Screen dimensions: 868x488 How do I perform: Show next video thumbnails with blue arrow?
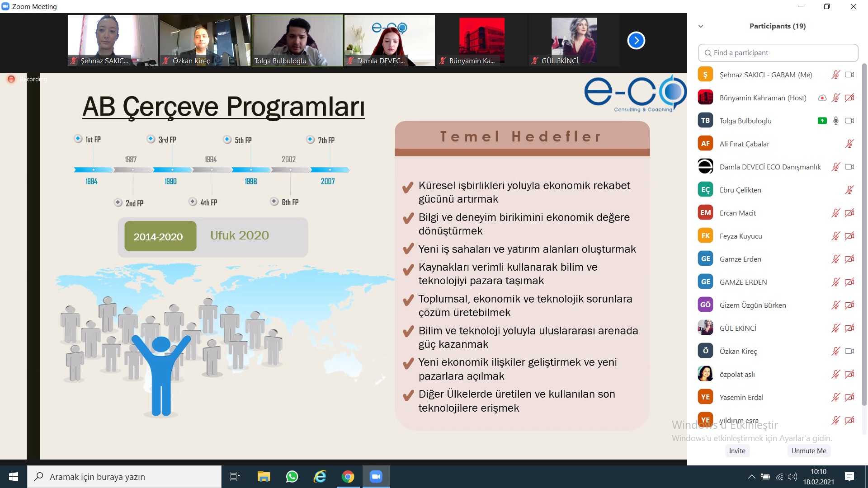[x=636, y=41]
